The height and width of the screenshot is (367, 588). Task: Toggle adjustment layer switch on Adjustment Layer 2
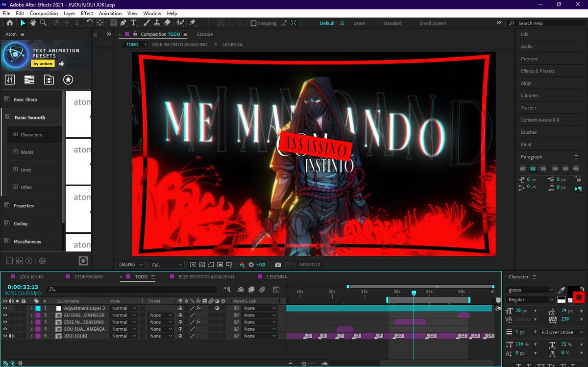point(217,308)
